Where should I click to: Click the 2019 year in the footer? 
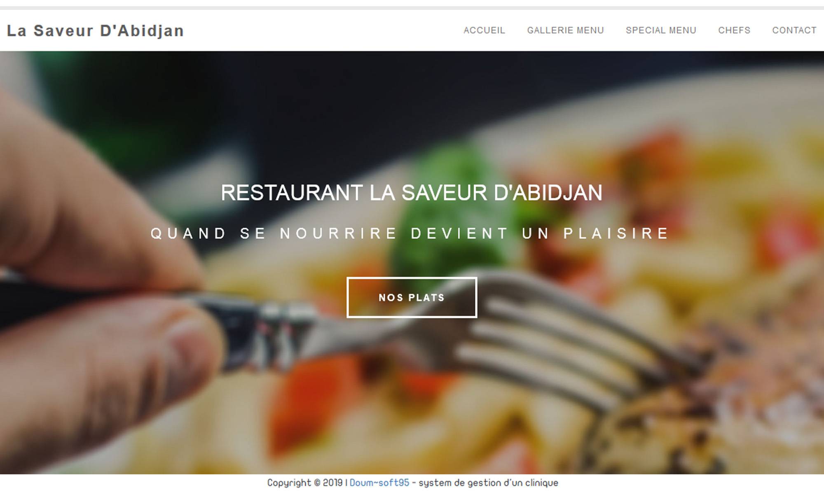coord(333,483)
